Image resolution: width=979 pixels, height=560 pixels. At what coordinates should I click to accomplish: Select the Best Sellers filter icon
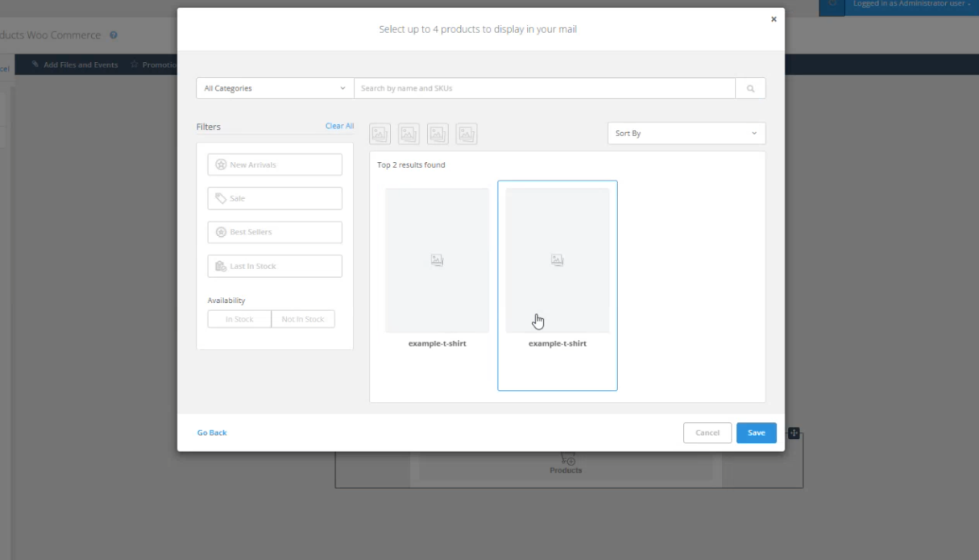[221, 232]
